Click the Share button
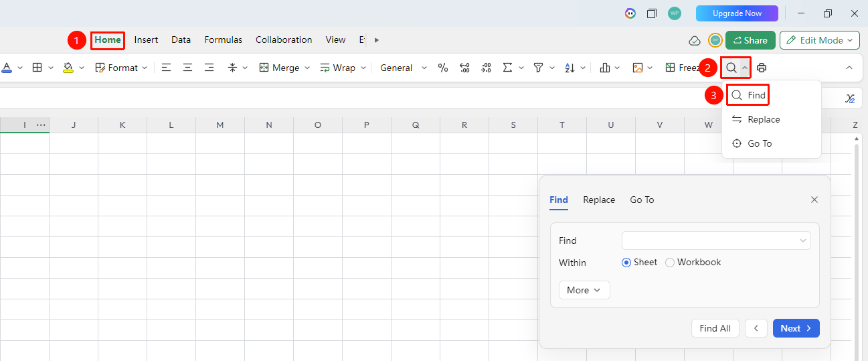868x361 pixels. click(750, 40)
